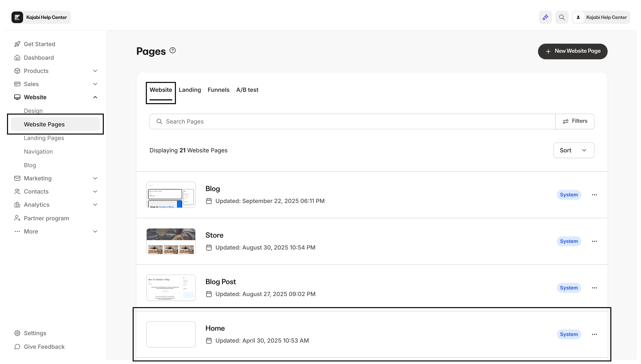Open the Blog Post page title
This screenshot has width=641, height=364.
[221, 282]
